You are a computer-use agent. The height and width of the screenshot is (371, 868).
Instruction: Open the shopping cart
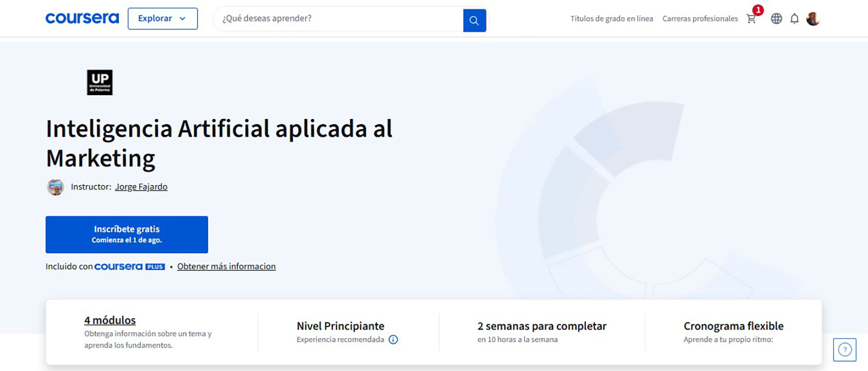point(751,19)
